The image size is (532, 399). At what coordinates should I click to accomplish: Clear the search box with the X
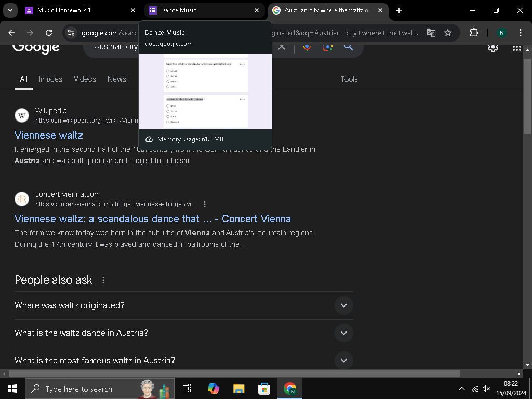(282, 47)
